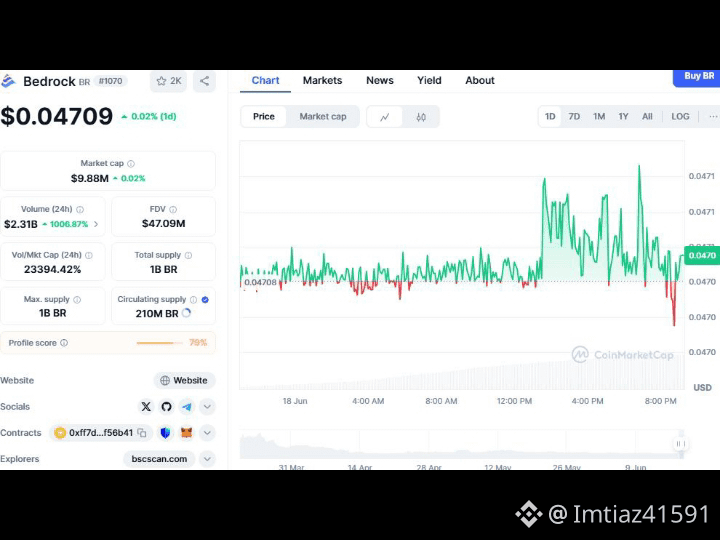Click the mini historical overview chart
This screenshot has width=720, height=540.
tap(461, 444)
